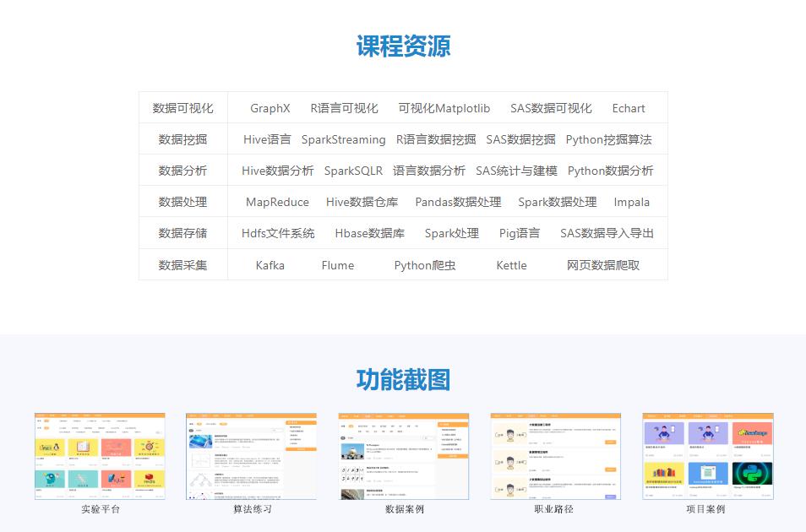Open the 算法练习 screenshot thumbnail
Image resolution: width=806 pixels, height=532 pixels.
[x=251, y=456]
